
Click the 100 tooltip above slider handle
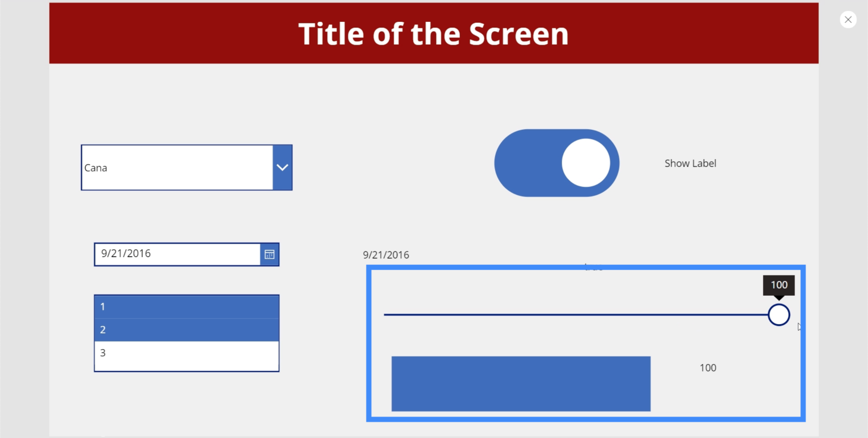pos(779,285)
